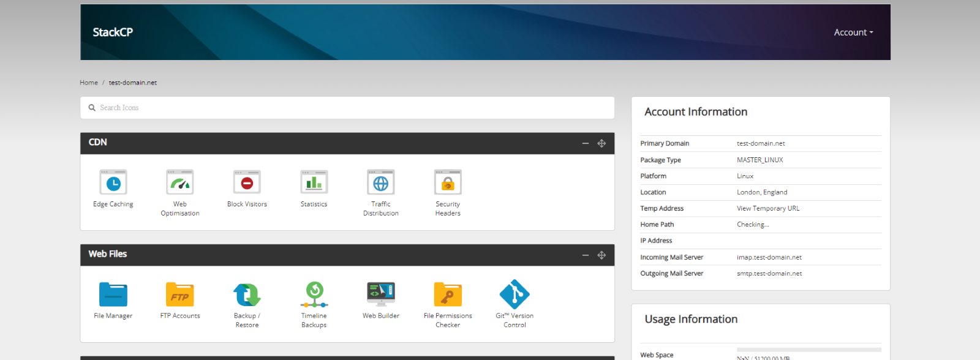Launch the File Manager
Screen dimensions: 980x360
tap(113, 294)
